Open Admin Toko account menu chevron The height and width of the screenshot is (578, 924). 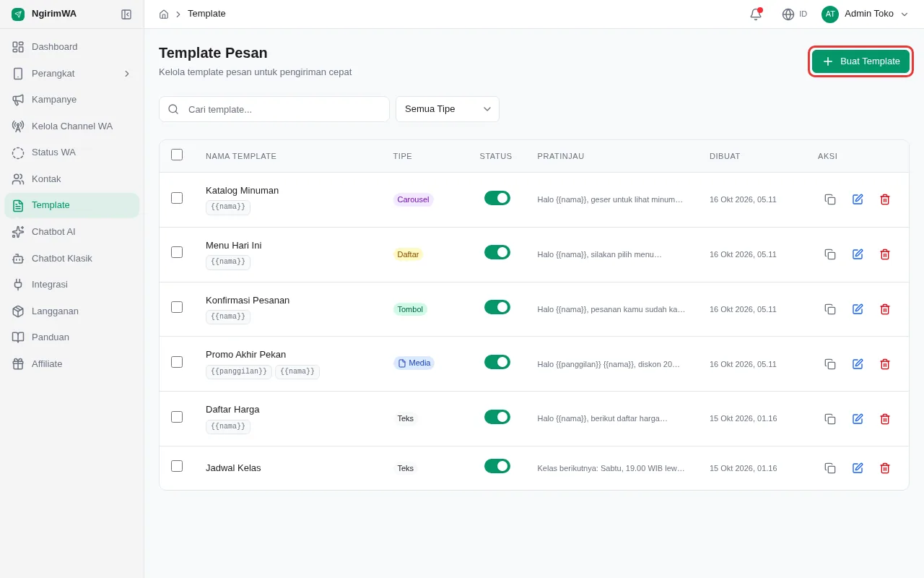(905, 14)
